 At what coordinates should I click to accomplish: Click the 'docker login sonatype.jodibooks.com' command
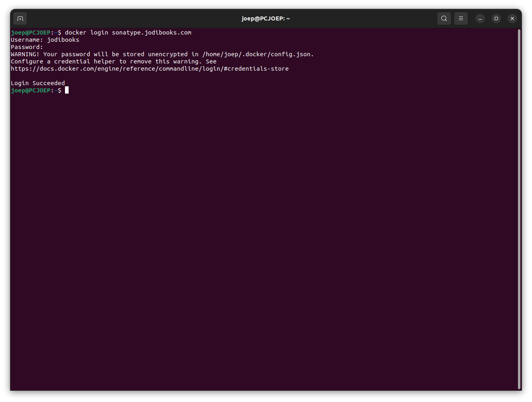coord(128,33)
